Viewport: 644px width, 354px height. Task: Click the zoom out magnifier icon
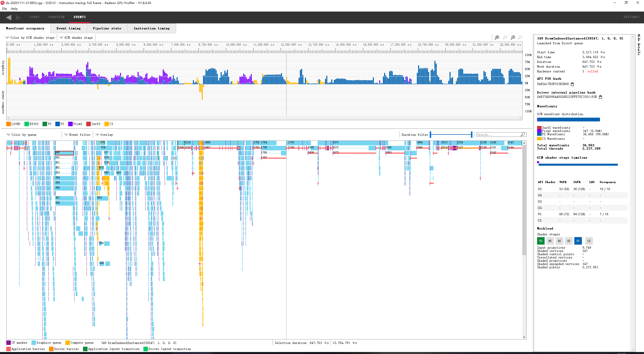click(520, 37)
